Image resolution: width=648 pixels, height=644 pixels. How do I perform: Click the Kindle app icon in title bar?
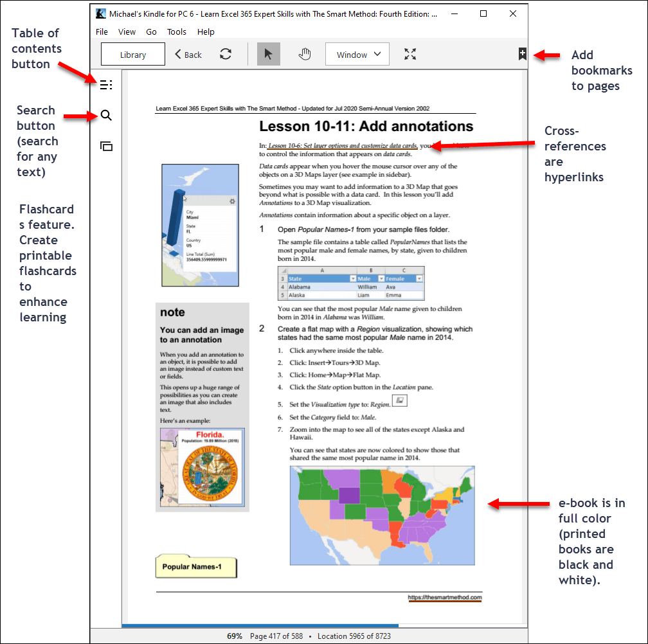101,13
